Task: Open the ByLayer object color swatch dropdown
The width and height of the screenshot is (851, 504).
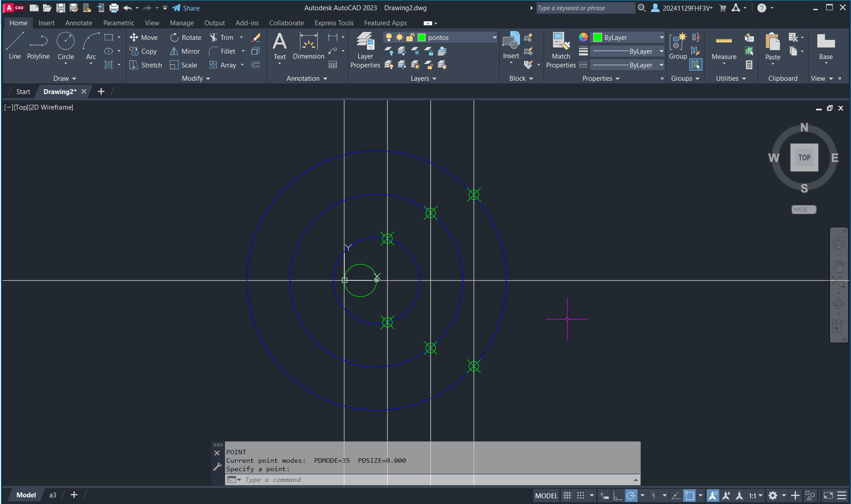Action: (629, 38)
